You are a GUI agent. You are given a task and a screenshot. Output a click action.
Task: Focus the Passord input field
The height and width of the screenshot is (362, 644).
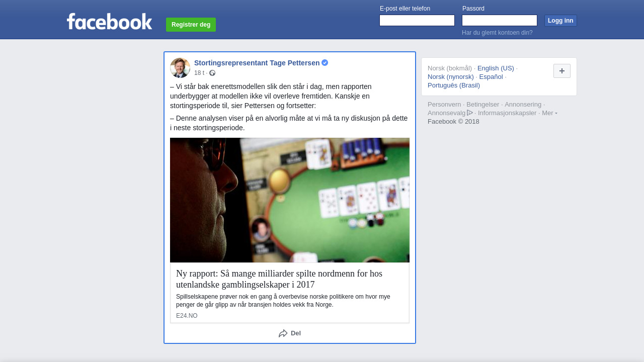click(x=500, y=21)
